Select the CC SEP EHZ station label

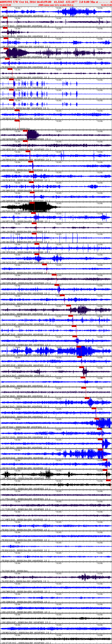pyautogui.click(x=25, y=447)
